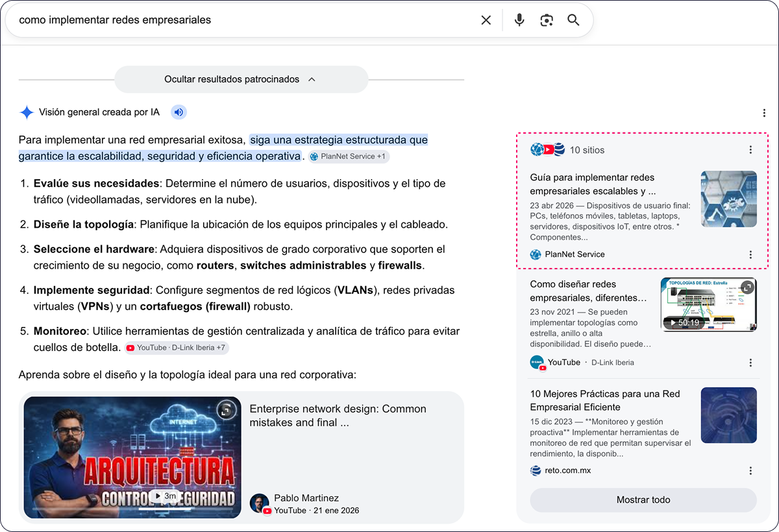Play AI overview audio with speaker icon
Viewport: 779px width, 532px height.
tap(179, 112)
